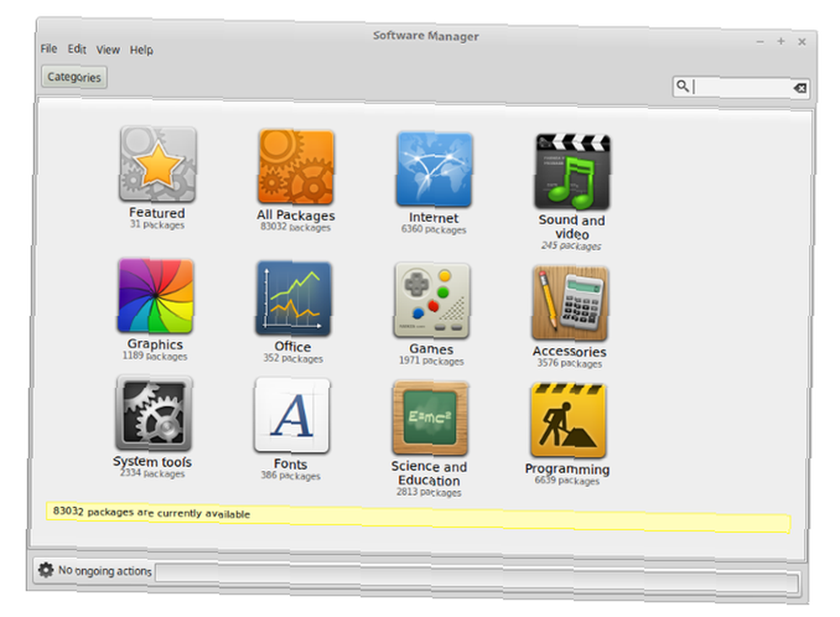
Task: Open the Sound and video clapperboard icon
Action: (x=573, y=171)
